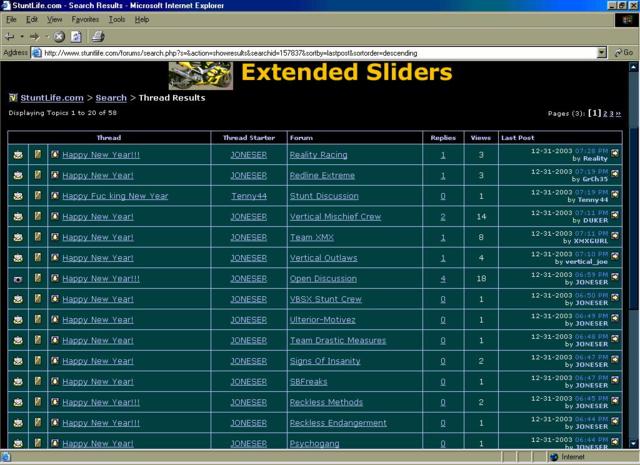Open the Back button history dropdown arrow
The image size is (640, 465).
click(23, 36)
